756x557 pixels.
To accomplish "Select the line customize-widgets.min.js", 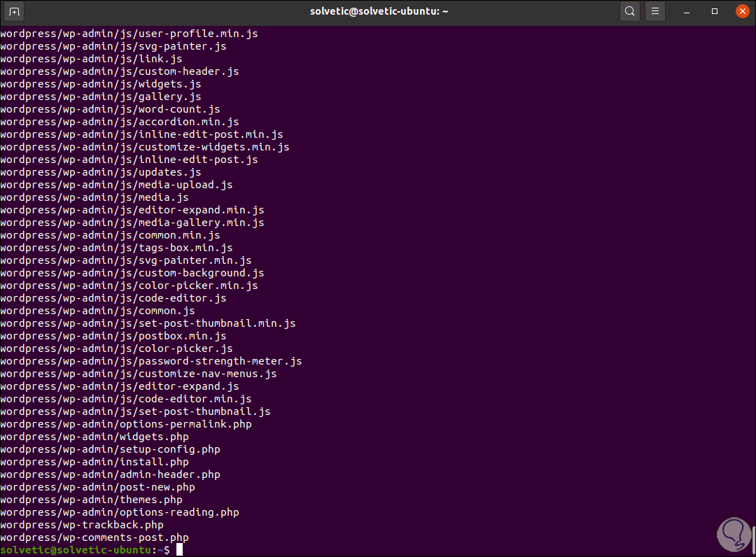I will (145, 147).
